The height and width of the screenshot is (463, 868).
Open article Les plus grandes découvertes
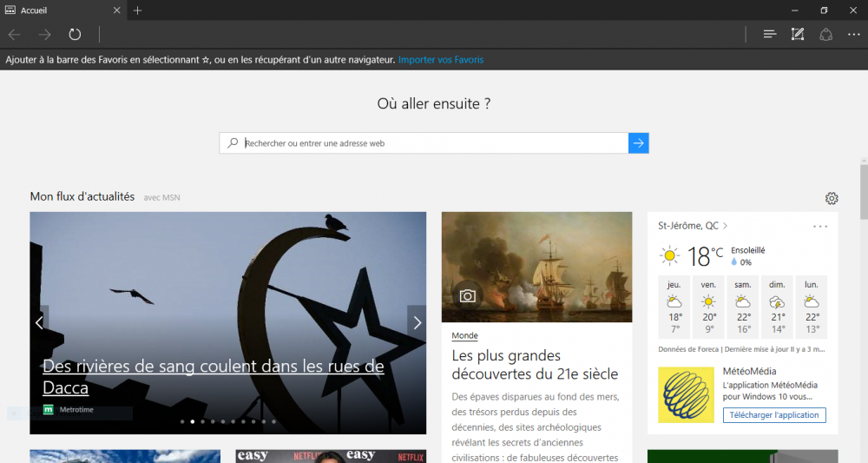tap(535, 365)
